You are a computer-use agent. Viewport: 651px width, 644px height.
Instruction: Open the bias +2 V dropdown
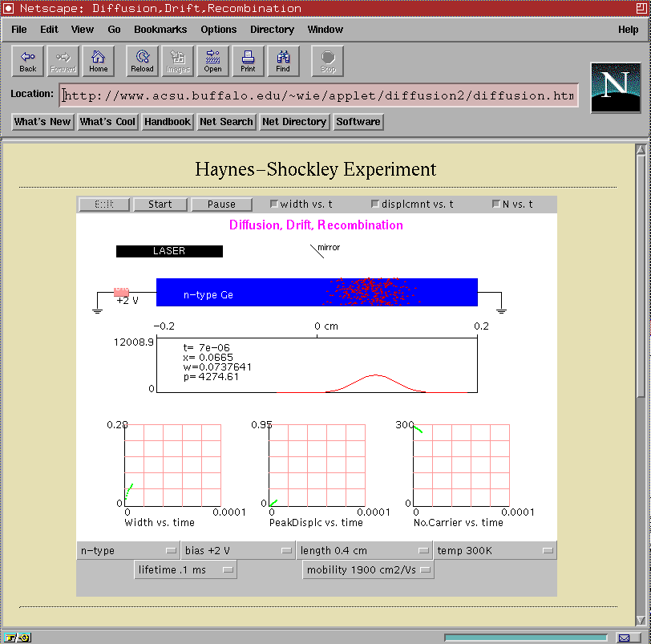pos(238,551)
